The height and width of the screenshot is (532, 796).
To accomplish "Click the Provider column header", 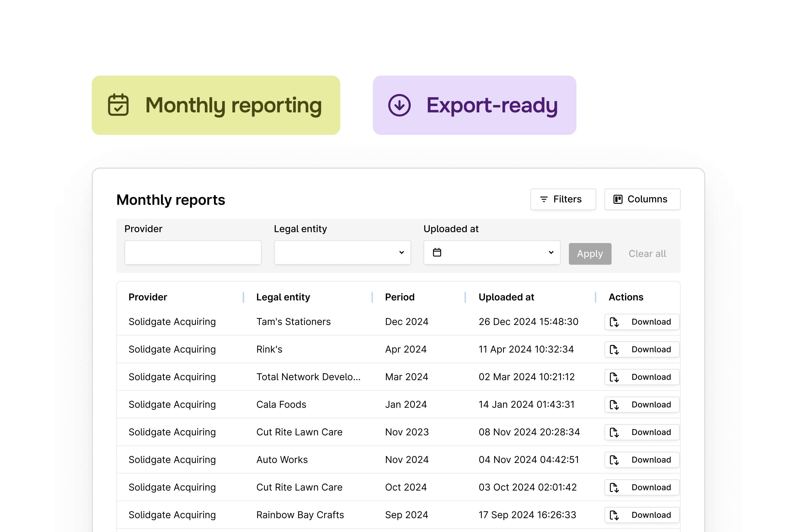I will point(148,297).
